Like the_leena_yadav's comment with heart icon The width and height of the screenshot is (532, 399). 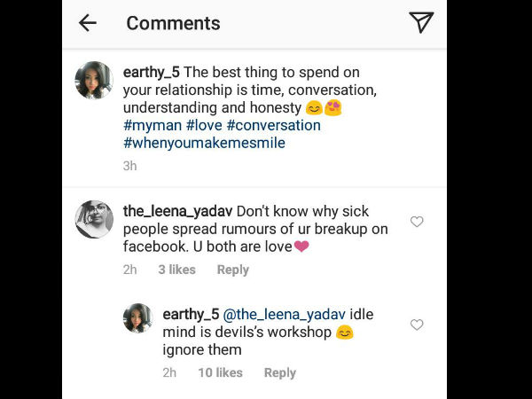417,222
